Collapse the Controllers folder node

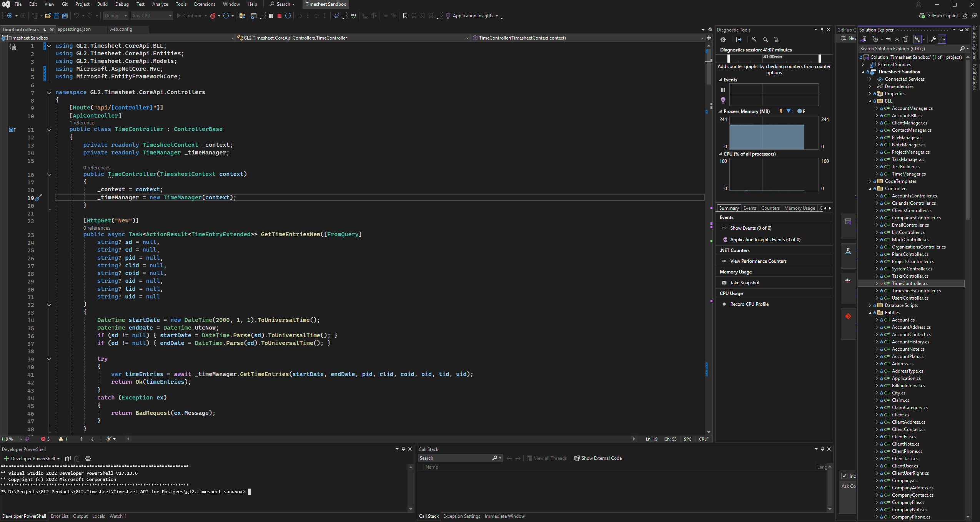[x=870, y=189]
